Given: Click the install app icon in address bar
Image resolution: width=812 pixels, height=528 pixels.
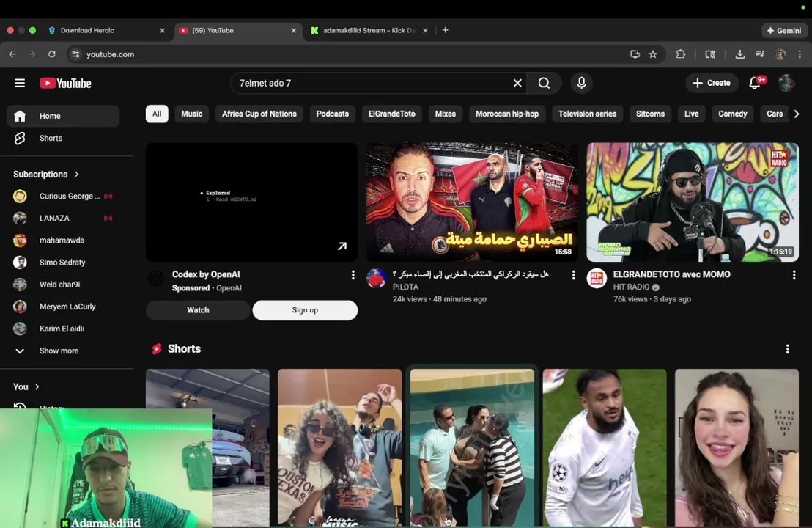Looking at the screenshot, I should pos(635,54).
